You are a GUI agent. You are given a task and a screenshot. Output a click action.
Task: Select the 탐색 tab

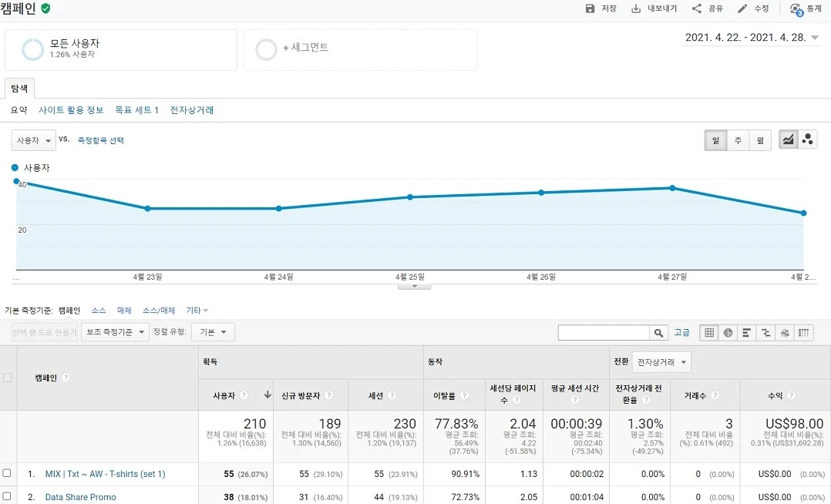coord(19,89)
